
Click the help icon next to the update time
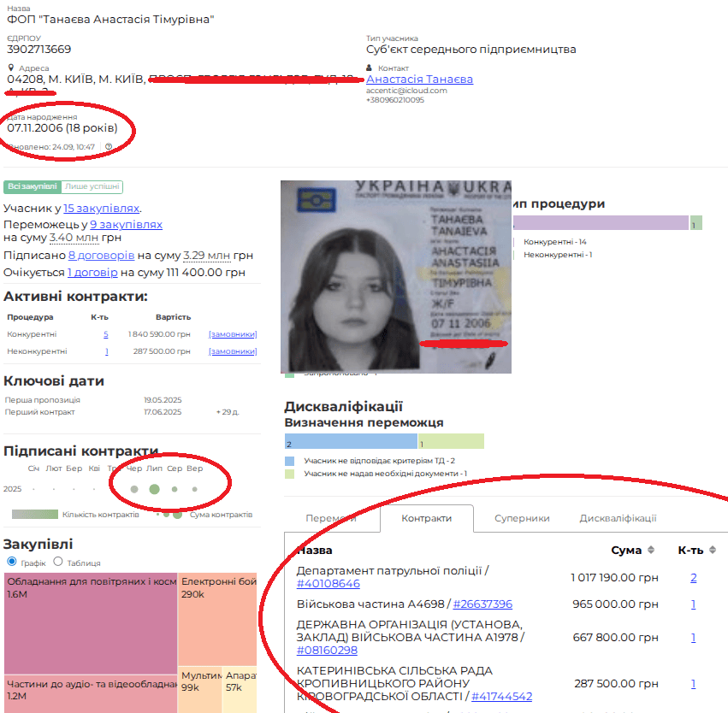click(109, 147)
